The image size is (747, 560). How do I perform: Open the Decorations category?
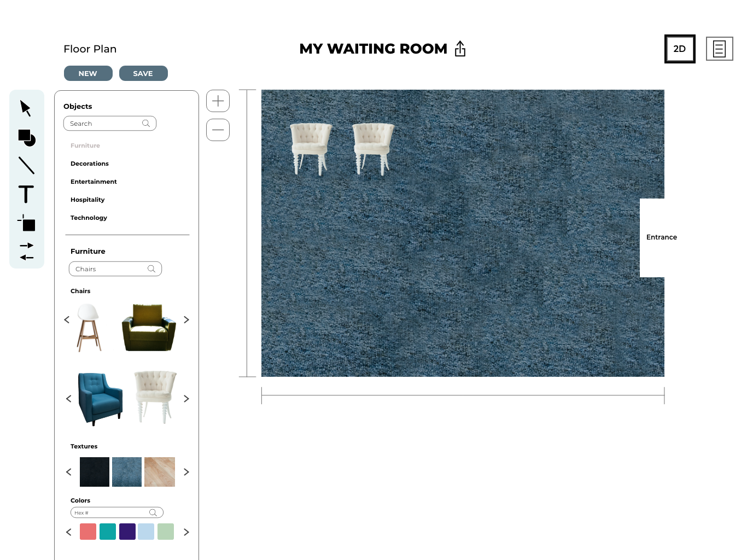click(x=90, y=164)
